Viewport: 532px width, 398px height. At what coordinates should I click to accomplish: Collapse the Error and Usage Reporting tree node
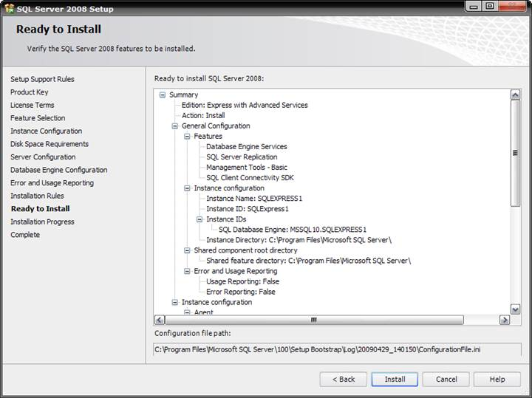[x=187, y=271]
